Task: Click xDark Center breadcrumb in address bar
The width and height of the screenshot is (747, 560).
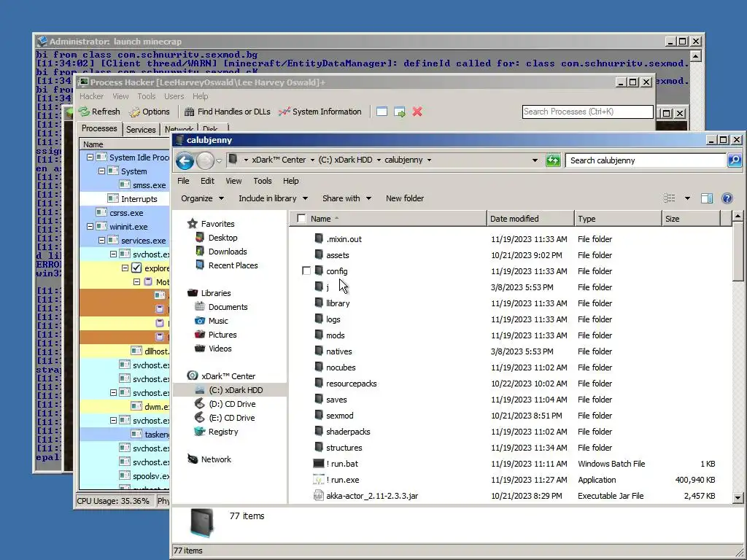Action: (279, 160)
